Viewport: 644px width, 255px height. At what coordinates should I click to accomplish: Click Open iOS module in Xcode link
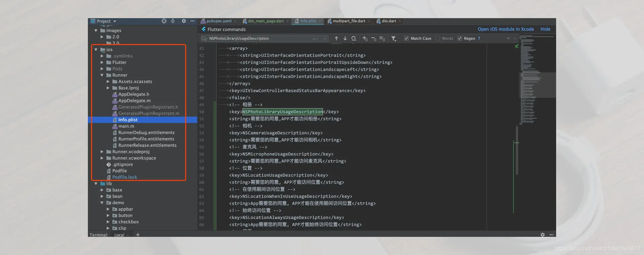[506, 29]
